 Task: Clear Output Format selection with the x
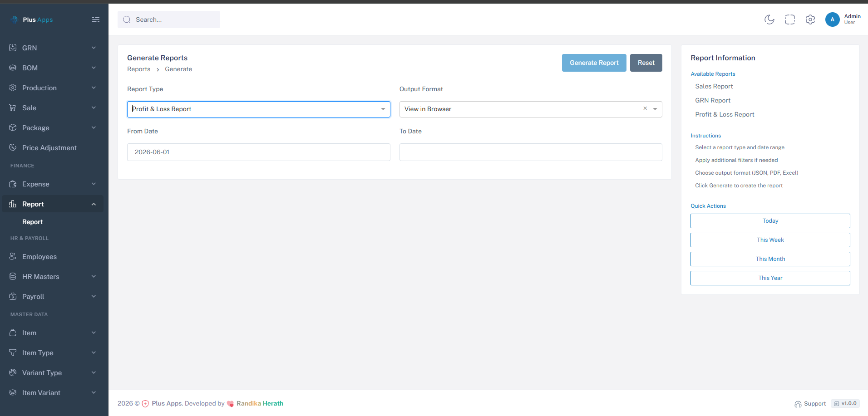[x=645, y=108]
